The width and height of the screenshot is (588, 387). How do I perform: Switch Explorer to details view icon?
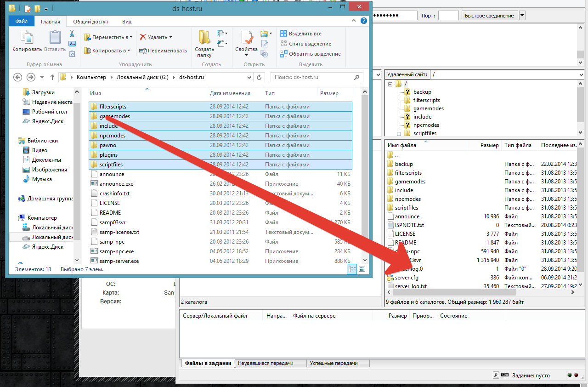pyautogui.click(x=352, y=269)
